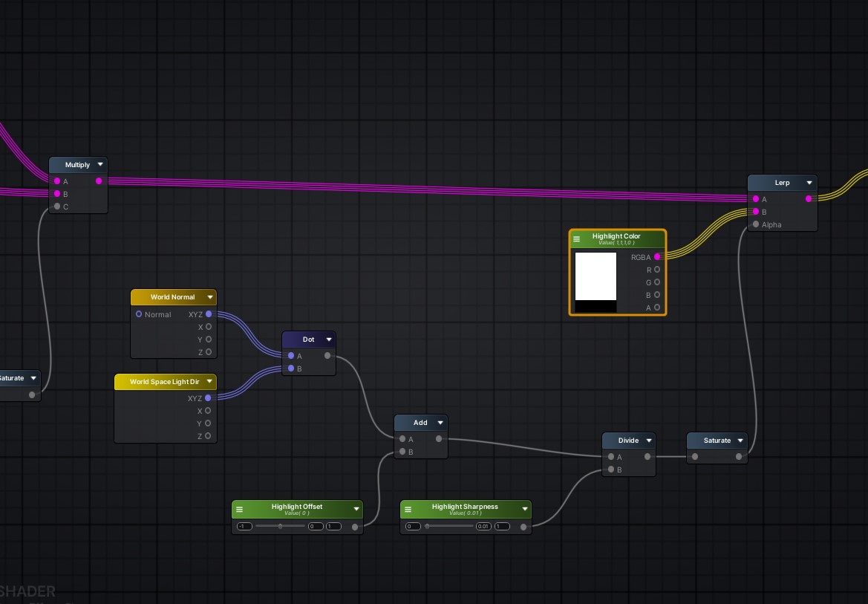
Task: Click the Lerp node Alpha input port
Action: (x=756, y=224)
